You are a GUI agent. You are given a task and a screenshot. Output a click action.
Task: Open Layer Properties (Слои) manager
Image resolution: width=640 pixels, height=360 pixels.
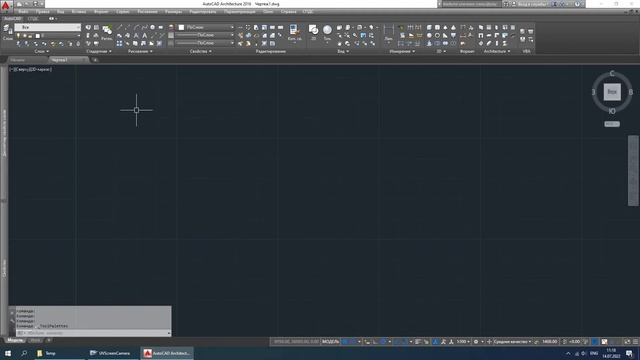[8, 32]
